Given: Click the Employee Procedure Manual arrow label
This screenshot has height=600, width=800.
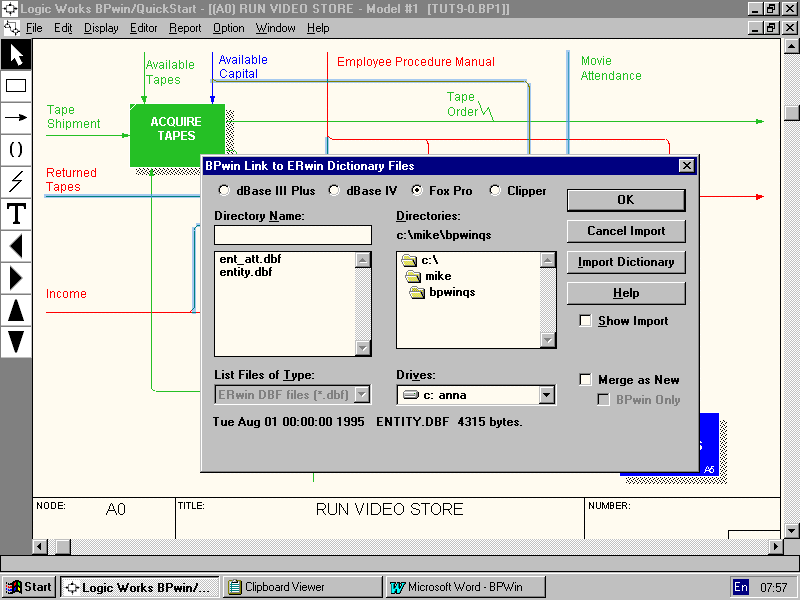Looking at the screenshot, I should point(416,62).
